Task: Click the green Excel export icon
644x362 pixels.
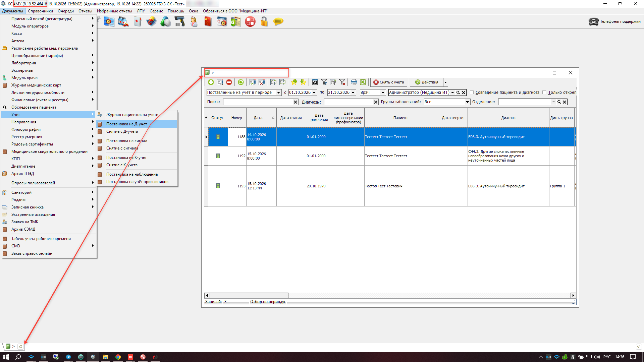Action: tap(363, 82)
